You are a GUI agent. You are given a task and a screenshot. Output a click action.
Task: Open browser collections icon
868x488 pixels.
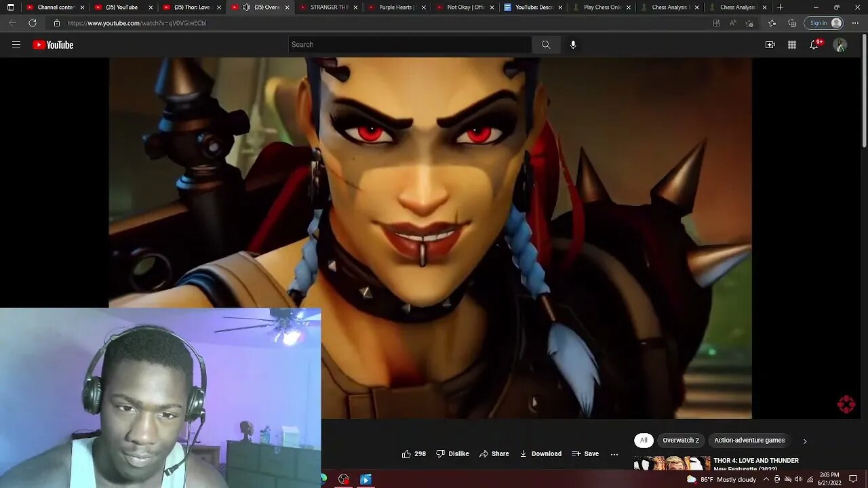coord(792,23)
